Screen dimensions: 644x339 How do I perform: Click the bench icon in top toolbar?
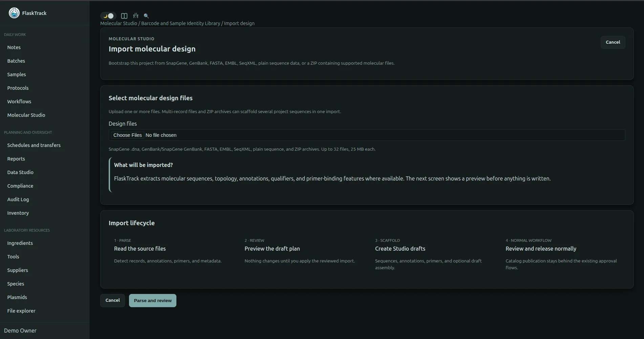pyautogui.click(x=136, y=16)
